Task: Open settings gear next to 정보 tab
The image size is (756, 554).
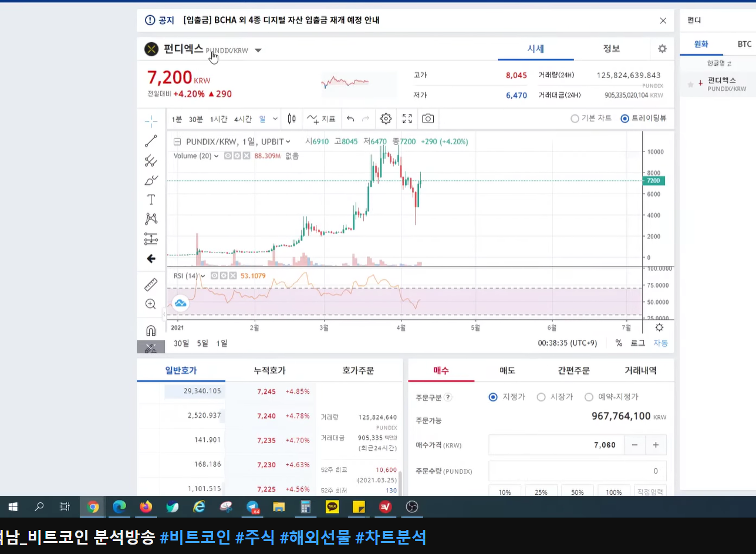Action: [662, 49]
